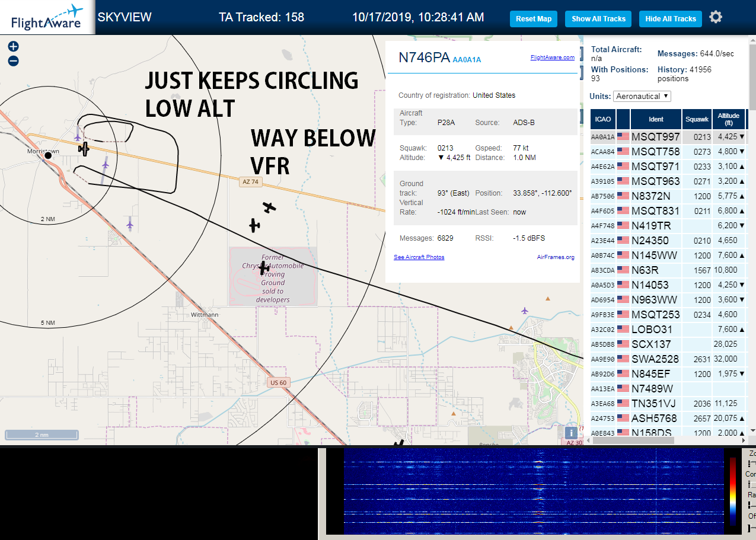
Task: Click the US flag in MSQT758 row
Action: tap(623, 151)
